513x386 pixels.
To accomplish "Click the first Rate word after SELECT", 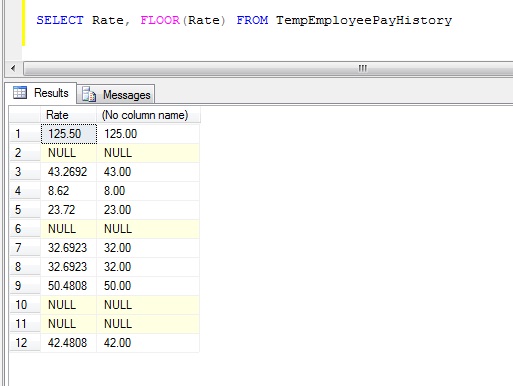I will click(108, 20).
